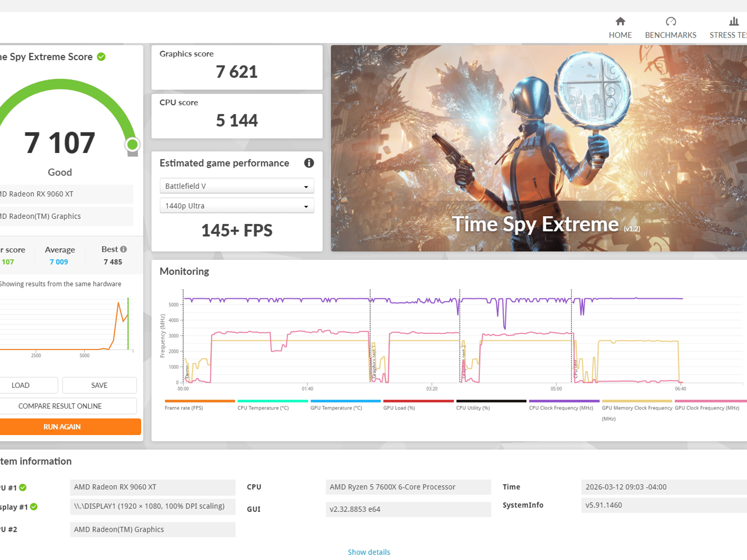This screenshot has width=747, height=560.
Task: Open the Show details link
Action: point(369,552)
